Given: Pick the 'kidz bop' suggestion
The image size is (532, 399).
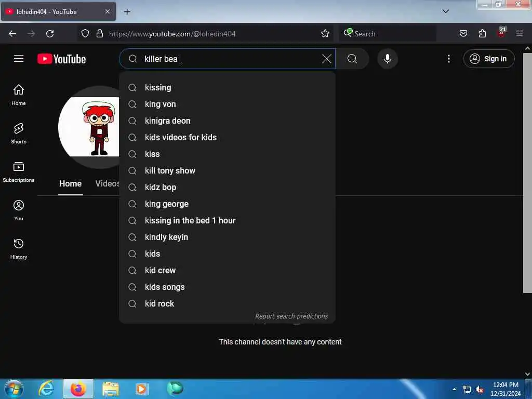Looking at the screenshot, I should (x=228, y=187).
